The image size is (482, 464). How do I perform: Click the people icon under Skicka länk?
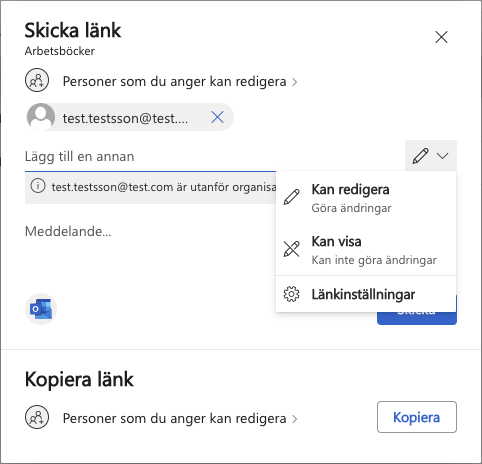[37, 81]
